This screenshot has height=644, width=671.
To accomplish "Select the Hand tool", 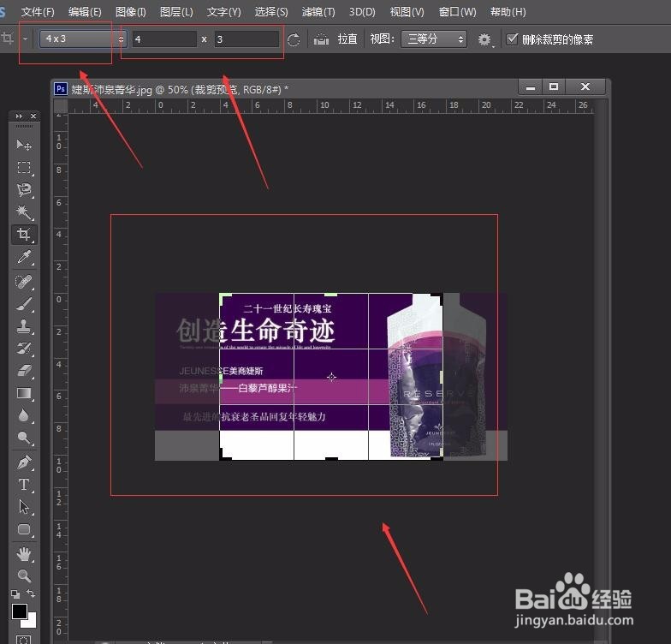I will (24, 554).
